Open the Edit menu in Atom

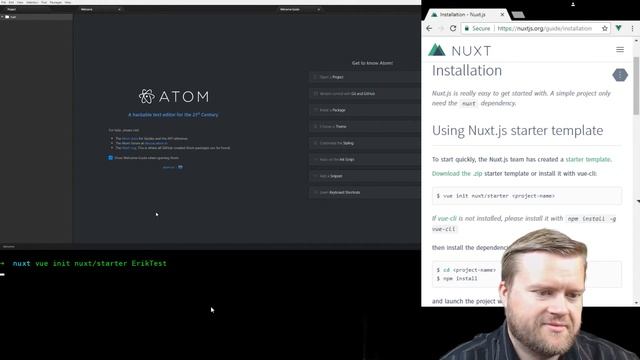[x=11, y=2]
